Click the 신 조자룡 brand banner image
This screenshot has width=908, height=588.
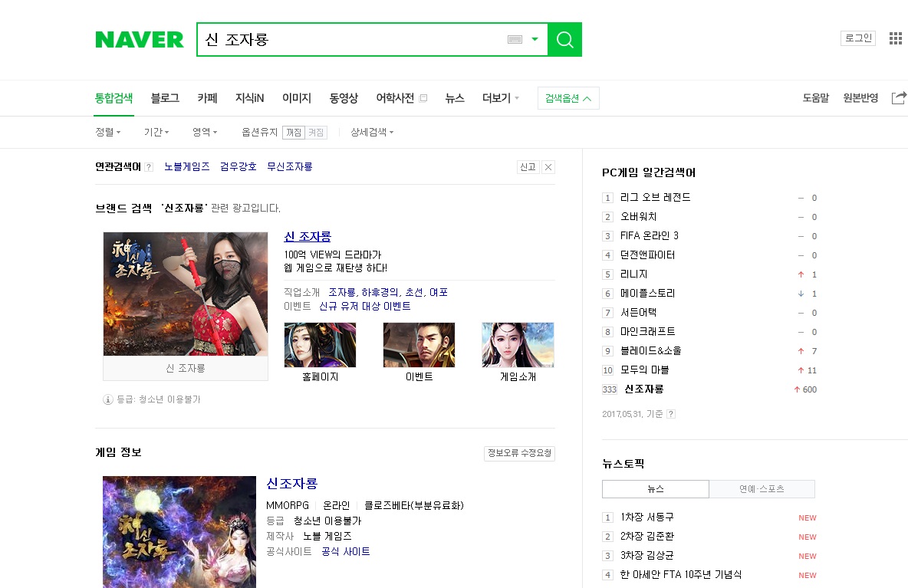[x=186, y=294]
